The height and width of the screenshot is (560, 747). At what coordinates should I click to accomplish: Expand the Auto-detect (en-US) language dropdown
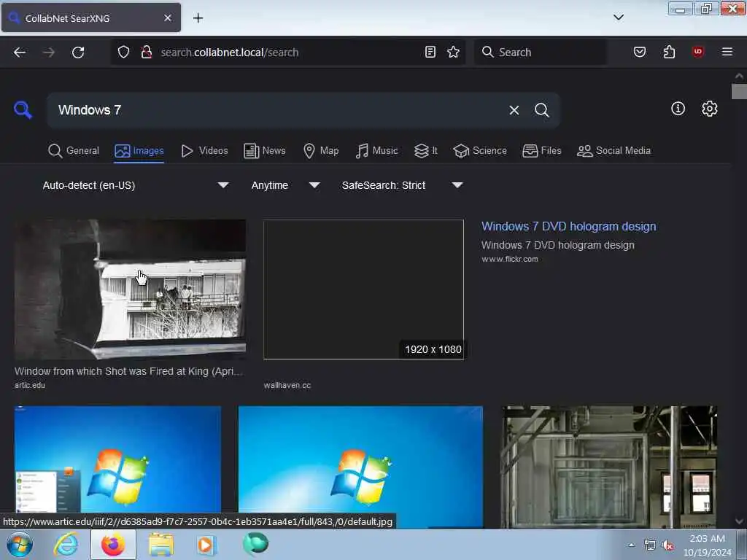coord(136,185)
